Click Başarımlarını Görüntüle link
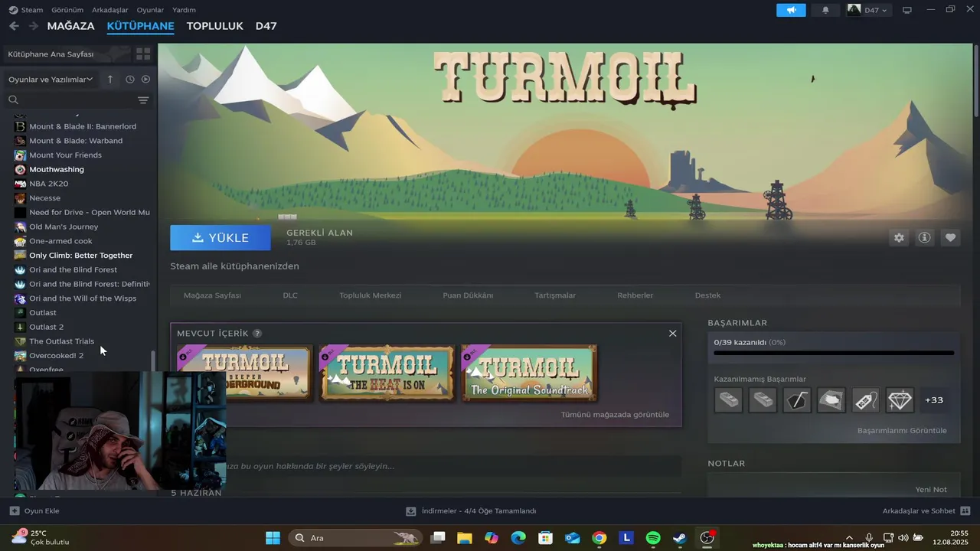 [x=902, y=431]
